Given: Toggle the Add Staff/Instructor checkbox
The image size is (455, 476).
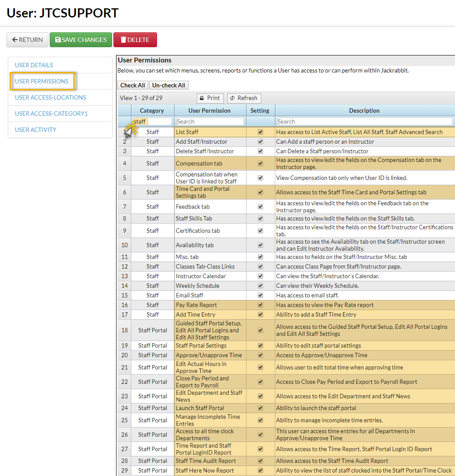Looking at the screenshot, I should point(260,142).
